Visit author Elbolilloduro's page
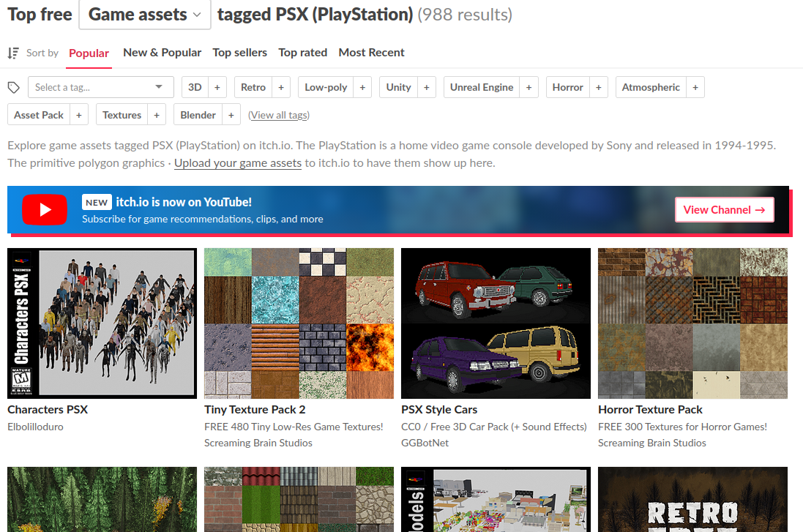The height and width of the screenshot is (532, 803). 35,427
